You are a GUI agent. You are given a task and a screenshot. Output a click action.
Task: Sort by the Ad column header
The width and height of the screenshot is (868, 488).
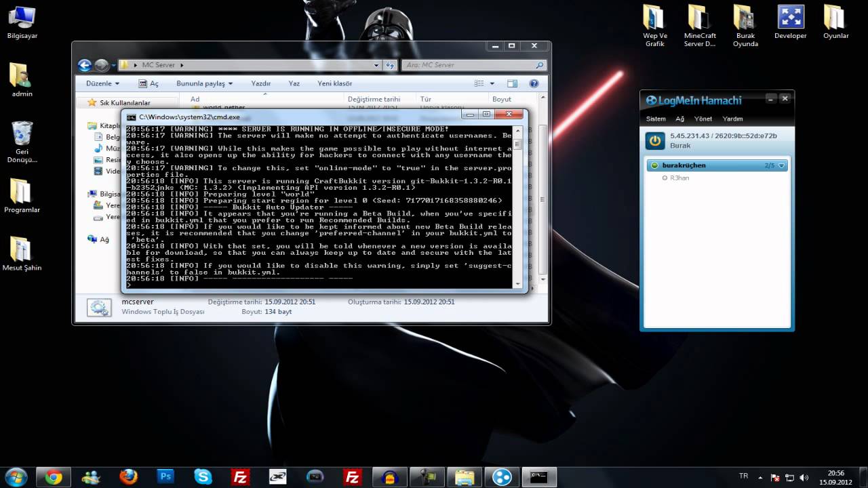pos(195,99)
